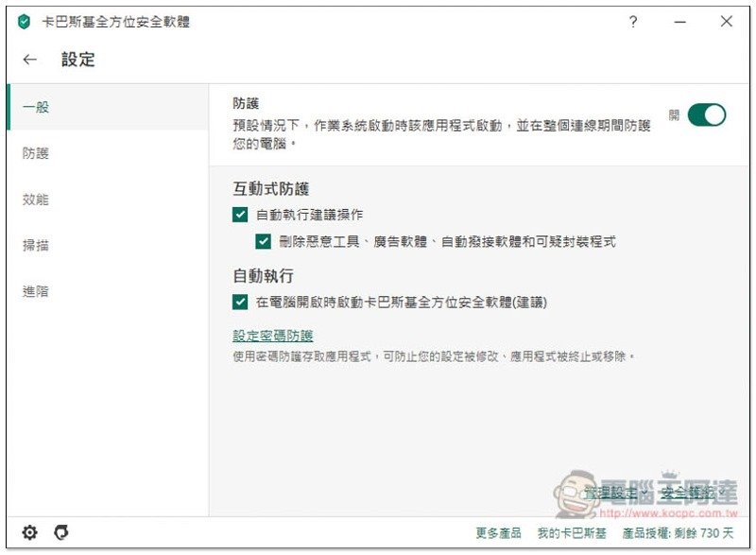Click 產品授權: 剩餘 730 天 license link
Screen dimensions: 756x555
[x=678, y=533]
